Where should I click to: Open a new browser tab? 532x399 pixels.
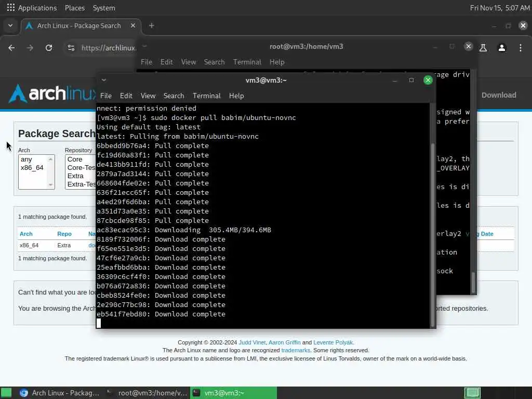tap(152, 26)
